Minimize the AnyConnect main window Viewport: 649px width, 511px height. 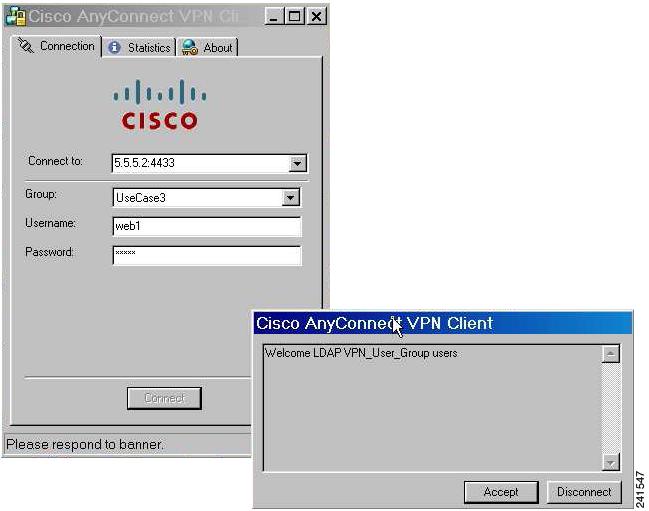[x=274, y=17]
